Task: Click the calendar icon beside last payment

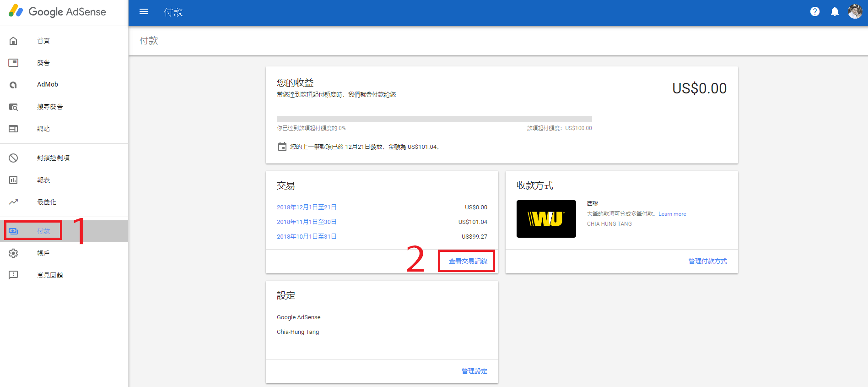Action: tap(282, 147)
